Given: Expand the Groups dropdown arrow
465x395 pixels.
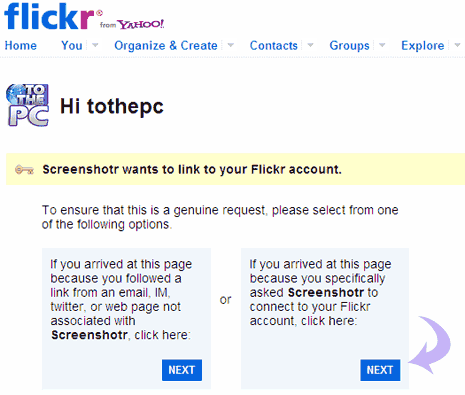Looking at the screenshot, I should click(382, 45).
